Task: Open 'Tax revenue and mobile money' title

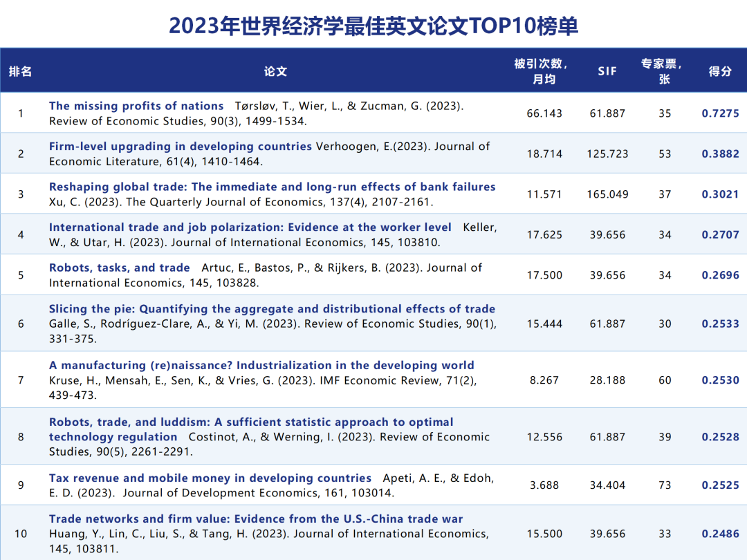Action: coord(210,478)
